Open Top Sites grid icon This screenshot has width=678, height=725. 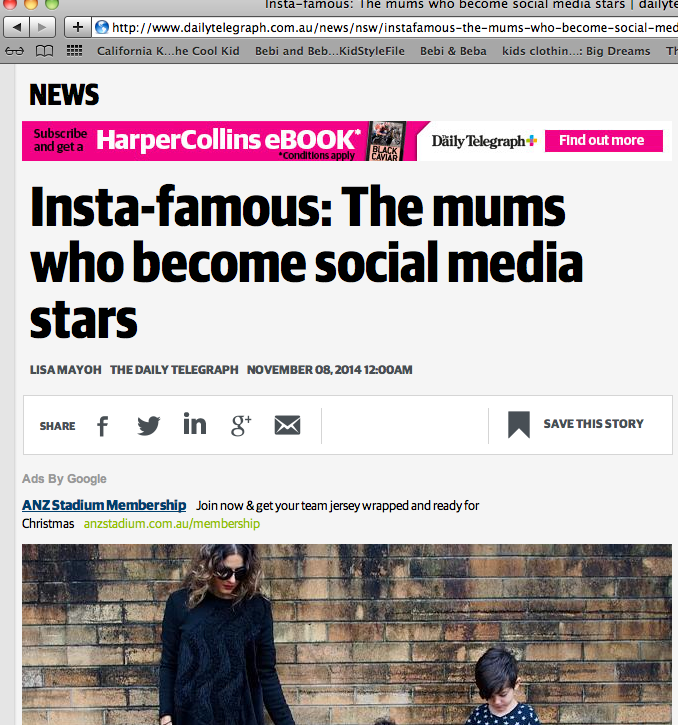coord(74,50)
